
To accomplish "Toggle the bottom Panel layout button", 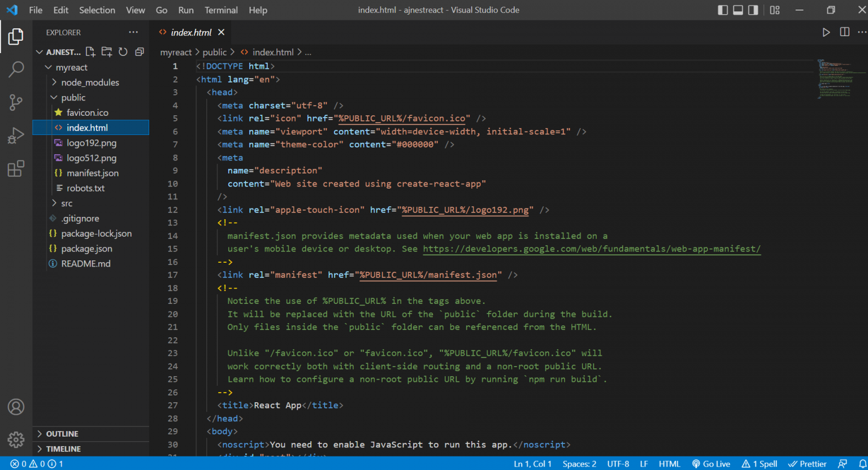I will (738, 10).
